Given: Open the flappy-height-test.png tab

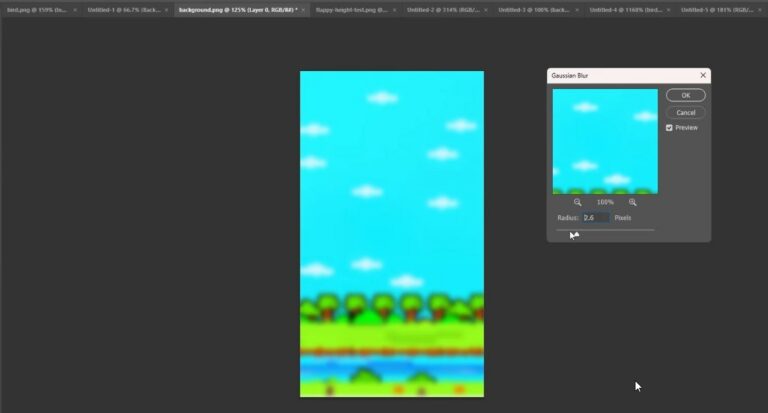Looking at the screenshot, I should click(350, 9).
